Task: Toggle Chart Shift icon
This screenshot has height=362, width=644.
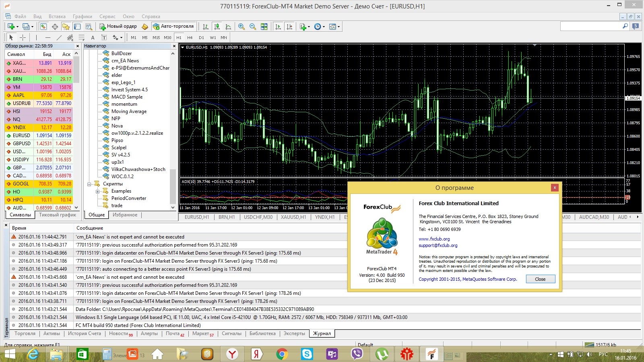Action: click(289, 27)
